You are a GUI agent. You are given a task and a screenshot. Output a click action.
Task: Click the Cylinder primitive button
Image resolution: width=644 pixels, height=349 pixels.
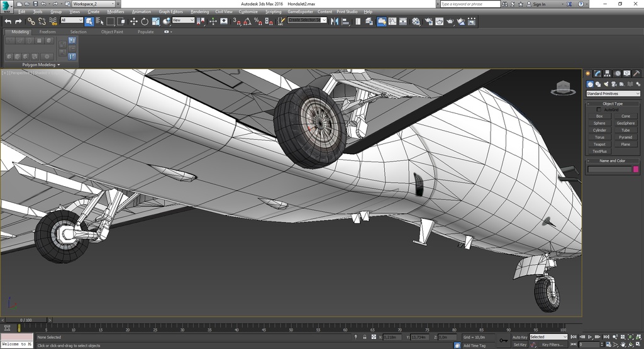[599, 130]
